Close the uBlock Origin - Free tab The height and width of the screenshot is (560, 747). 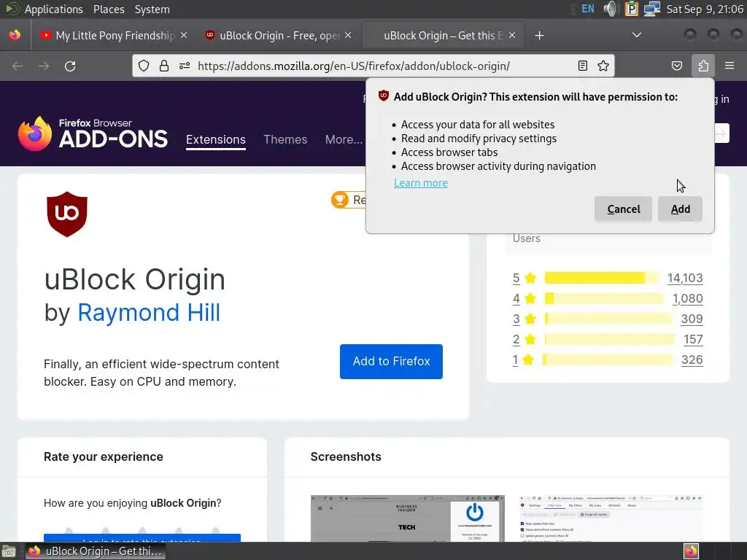(x=348, y=35)
